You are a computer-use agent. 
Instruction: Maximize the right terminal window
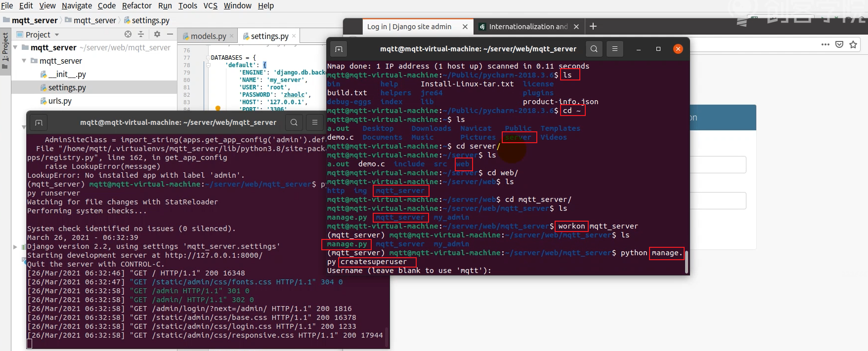pos(658,49)
